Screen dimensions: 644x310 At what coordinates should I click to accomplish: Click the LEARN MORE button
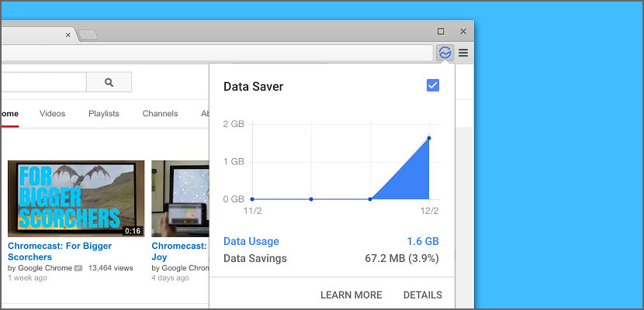[x=351, y=294]
